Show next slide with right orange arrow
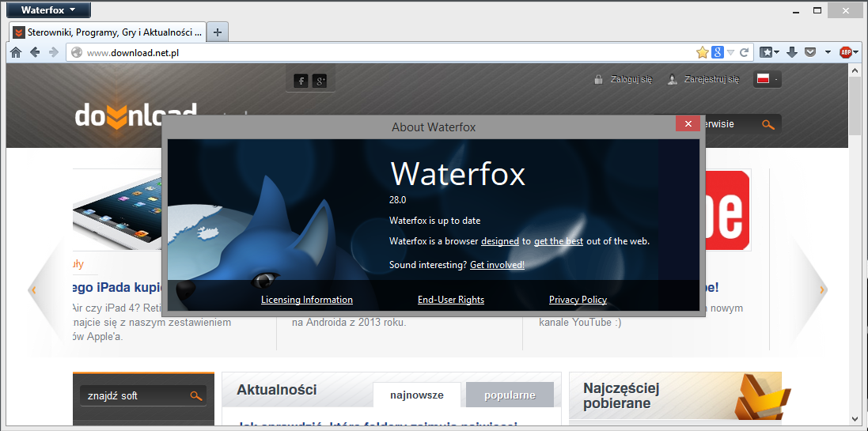 pyautogui.click(x=822, y=290)
